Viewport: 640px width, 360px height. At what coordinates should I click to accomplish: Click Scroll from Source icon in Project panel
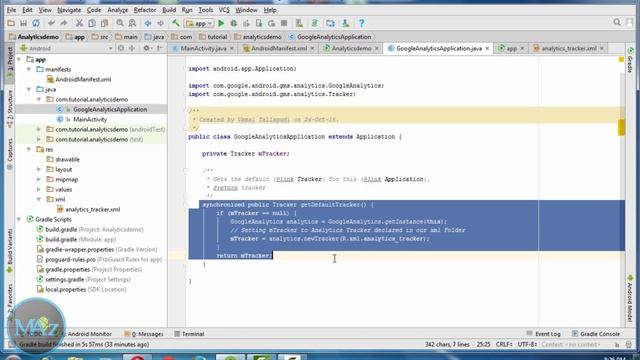click(121, 48)
